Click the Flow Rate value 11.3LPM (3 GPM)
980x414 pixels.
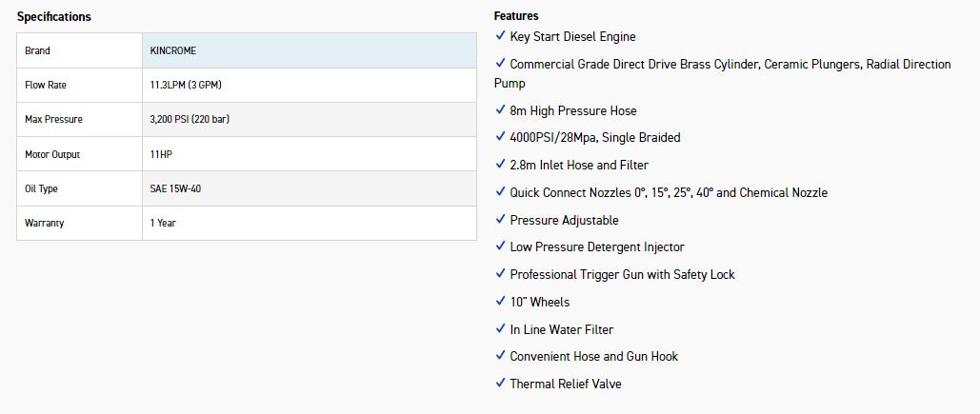186,85
